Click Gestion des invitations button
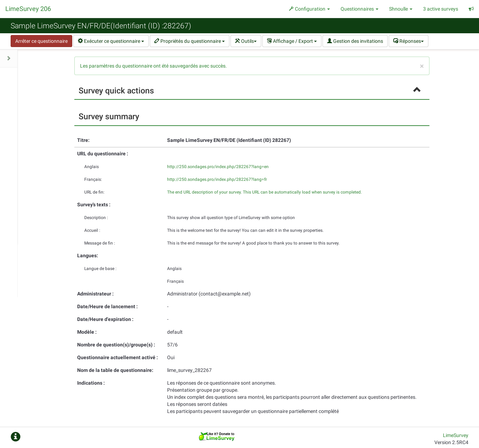This screenshot has height=448, width=479. click(x=355, y=41)
